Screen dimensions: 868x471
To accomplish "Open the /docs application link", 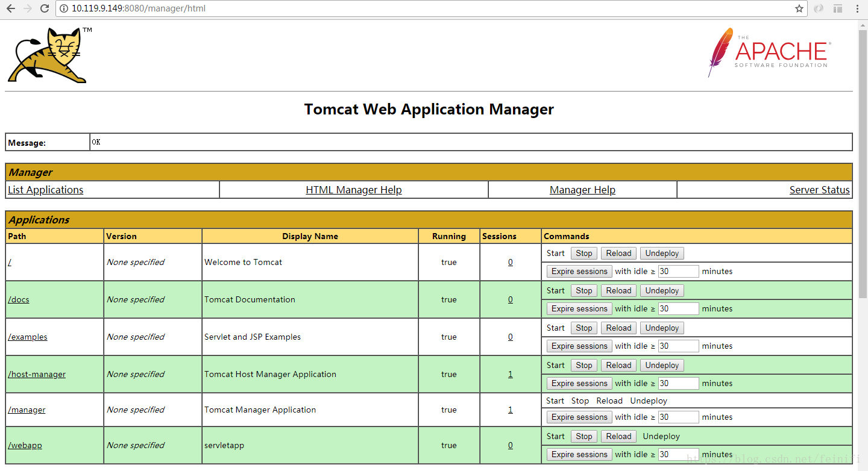I will point(19,299).
